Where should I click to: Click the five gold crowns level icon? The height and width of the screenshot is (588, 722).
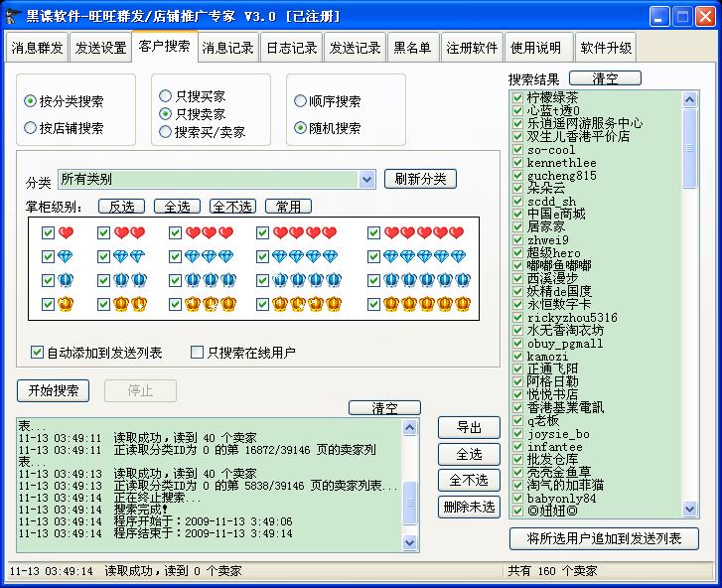427,304
